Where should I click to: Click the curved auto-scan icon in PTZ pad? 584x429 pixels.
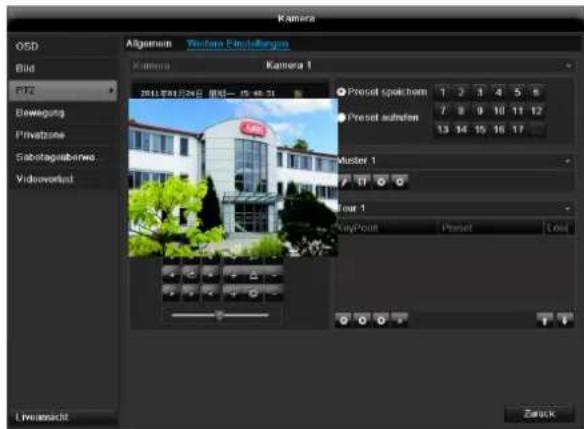point(191,276)
